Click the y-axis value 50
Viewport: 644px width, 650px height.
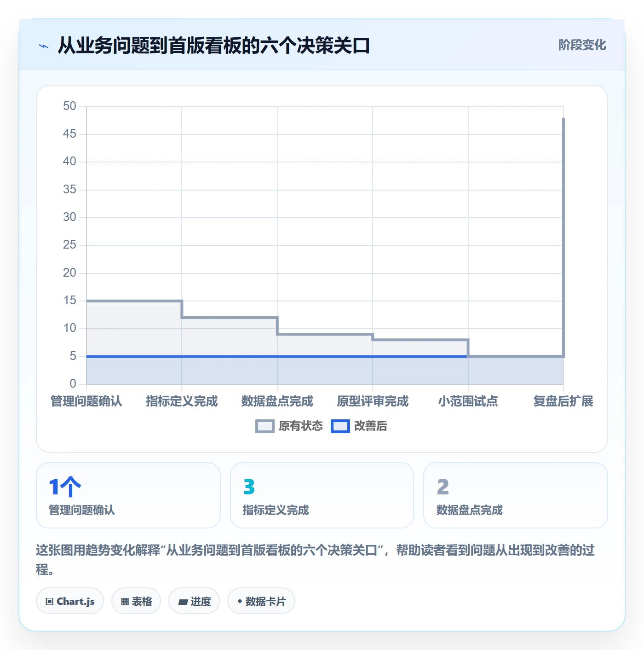click(69, 106)
